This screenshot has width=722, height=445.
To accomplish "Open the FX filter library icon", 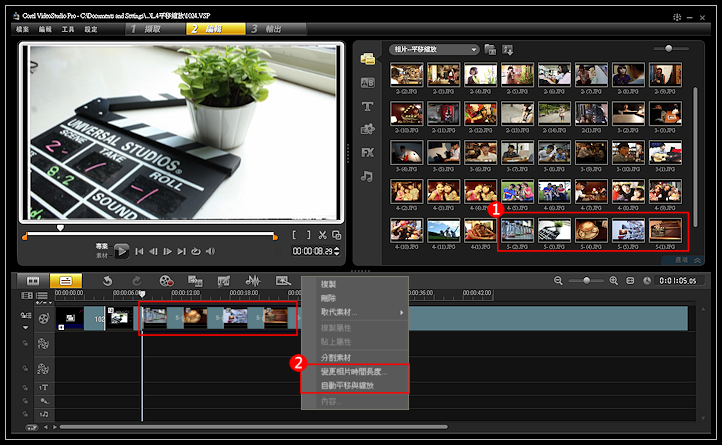I will [367, 152].
